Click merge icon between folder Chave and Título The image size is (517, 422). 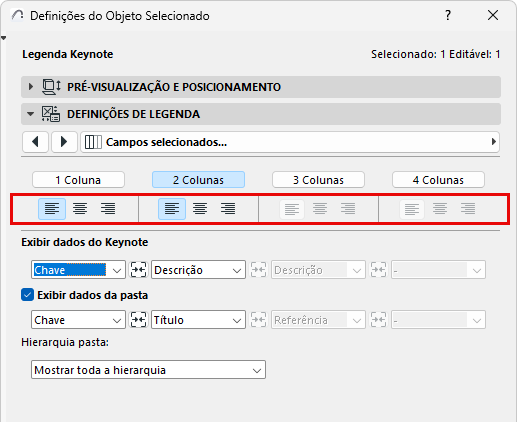click(x=138, y=320)
